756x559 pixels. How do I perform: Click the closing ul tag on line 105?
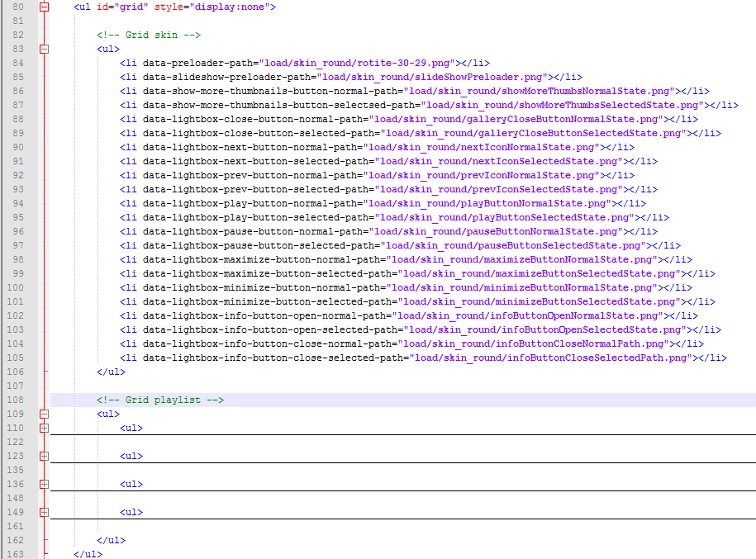point(110,372)
